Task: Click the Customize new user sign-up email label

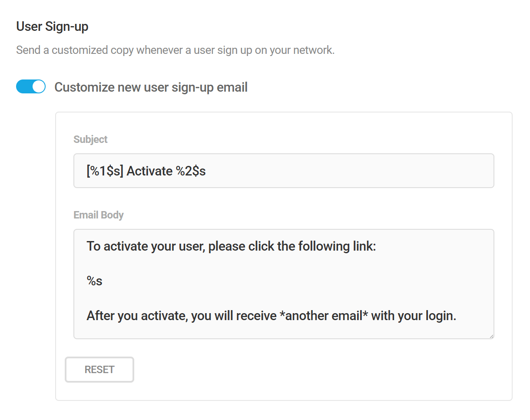Action: pyautogui.click(x=151, y=87)
